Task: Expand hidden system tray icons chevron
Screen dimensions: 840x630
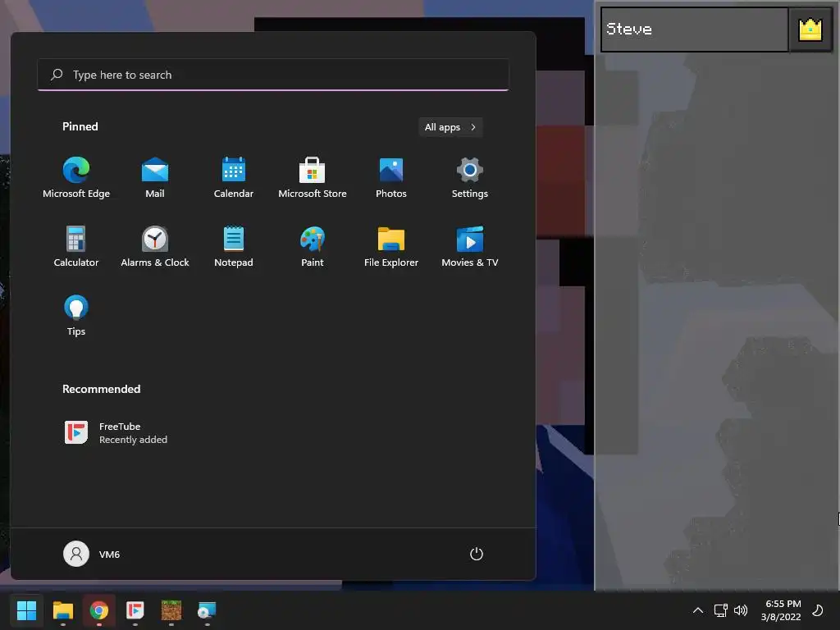Action: [697, 610]
